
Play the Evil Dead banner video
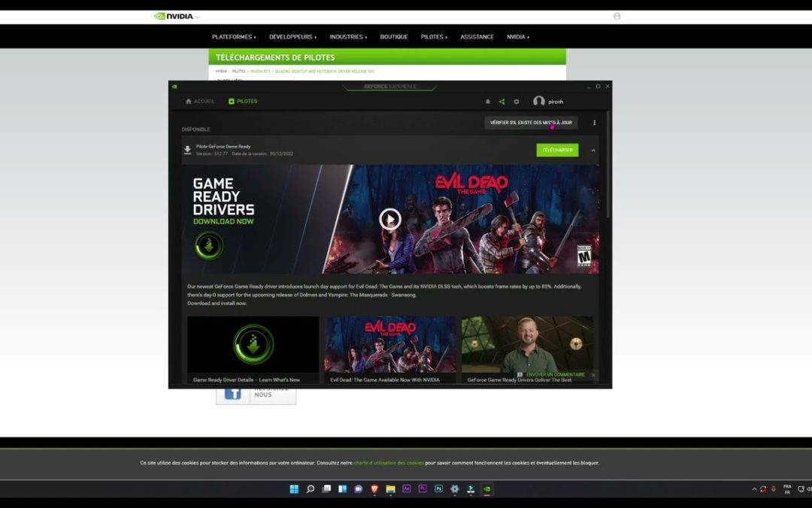point(390,219)
